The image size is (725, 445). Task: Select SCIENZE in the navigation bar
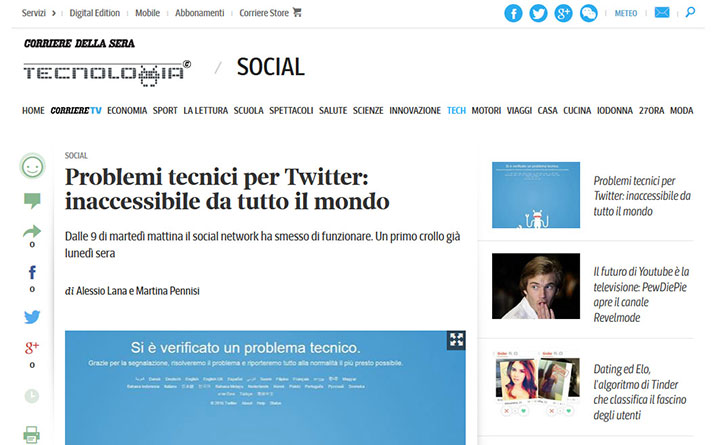point(368,111)
